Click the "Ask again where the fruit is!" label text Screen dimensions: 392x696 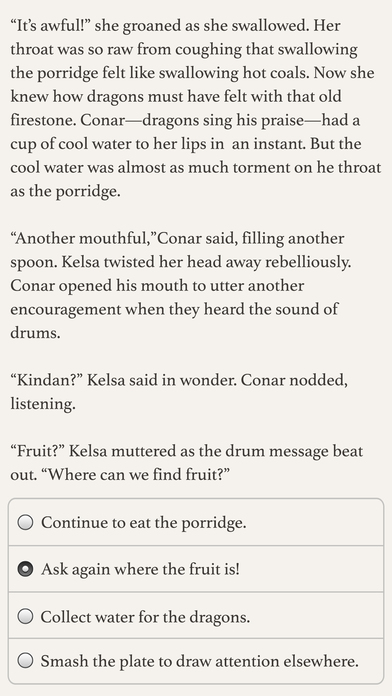140,569
